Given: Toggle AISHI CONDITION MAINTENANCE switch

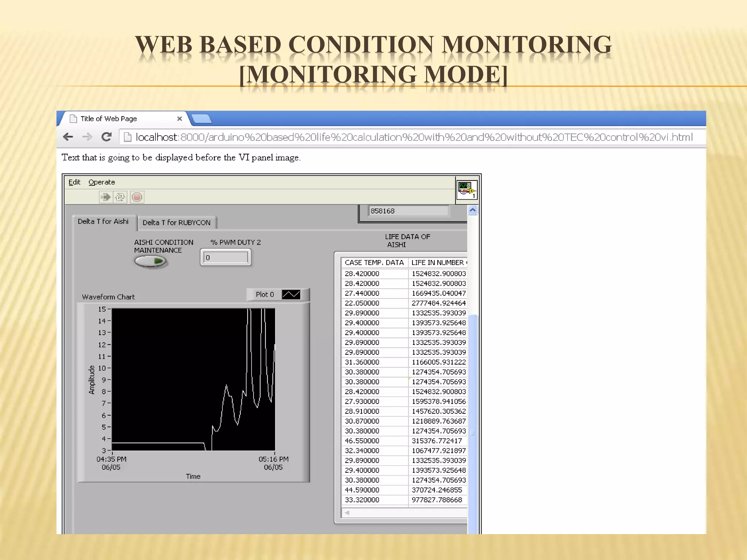Looking at the screenshot, I should tap(150, 261).
